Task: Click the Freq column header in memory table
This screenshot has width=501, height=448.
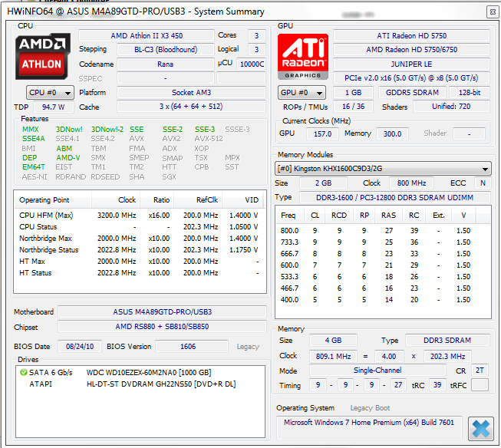Action: click(x=290, y=216)
